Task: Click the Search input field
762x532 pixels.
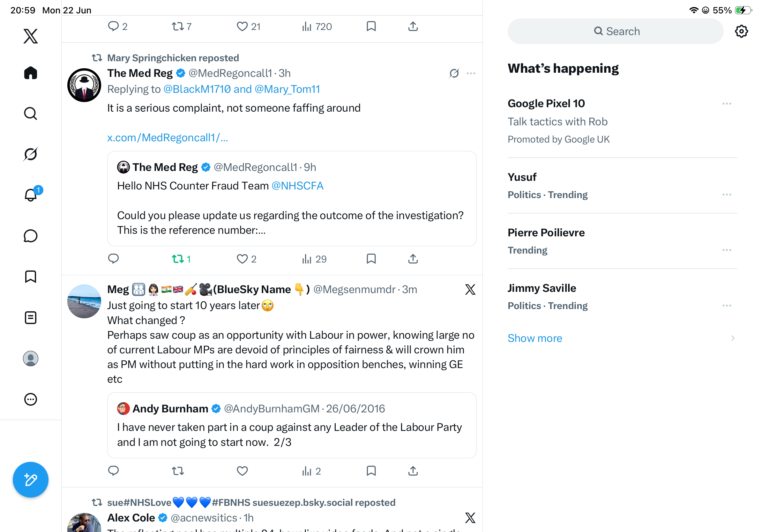Action: (615, 32)
